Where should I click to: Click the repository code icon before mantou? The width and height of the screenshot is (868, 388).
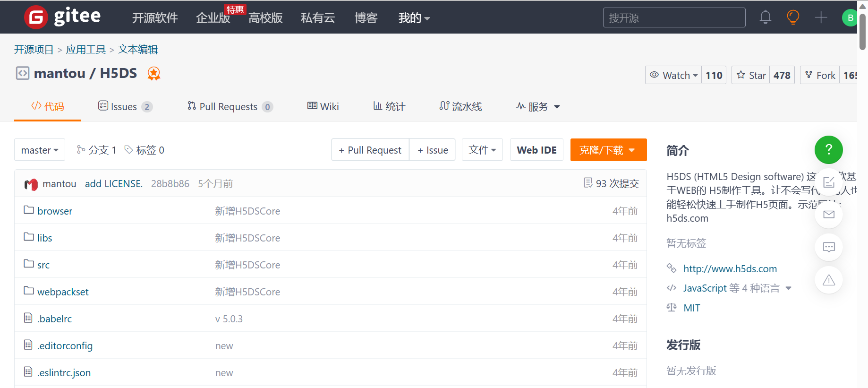[22, 73]
